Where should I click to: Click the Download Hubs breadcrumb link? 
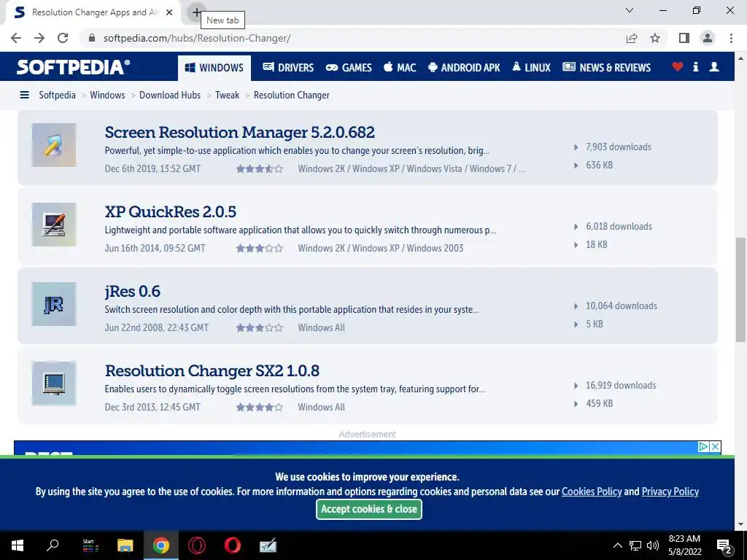tap(170, 96)
